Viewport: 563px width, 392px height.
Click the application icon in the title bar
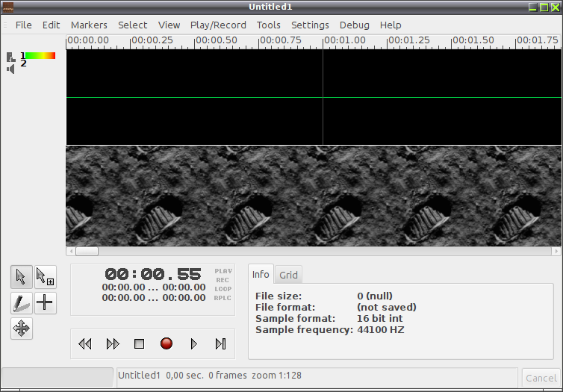[8, 7]
